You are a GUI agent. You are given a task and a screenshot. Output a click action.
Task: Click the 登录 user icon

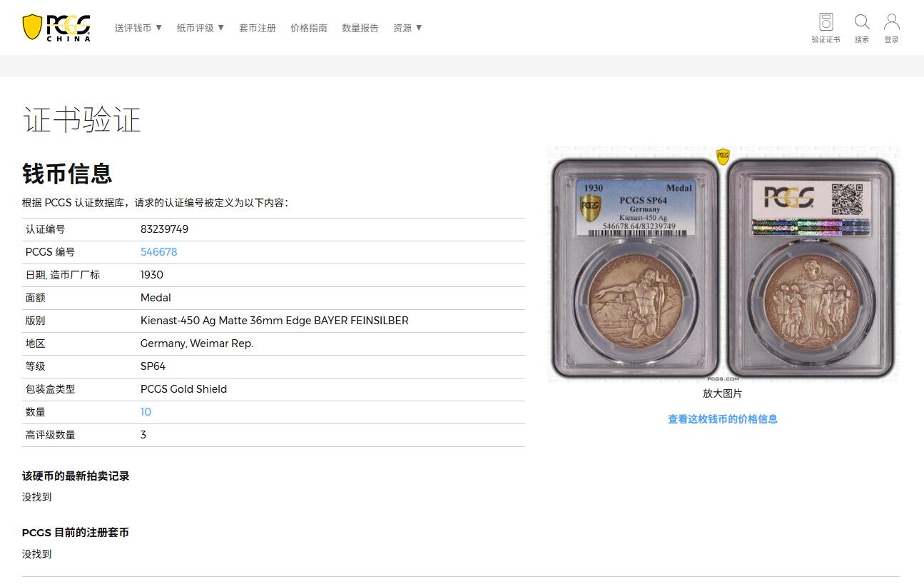[891, 21]
